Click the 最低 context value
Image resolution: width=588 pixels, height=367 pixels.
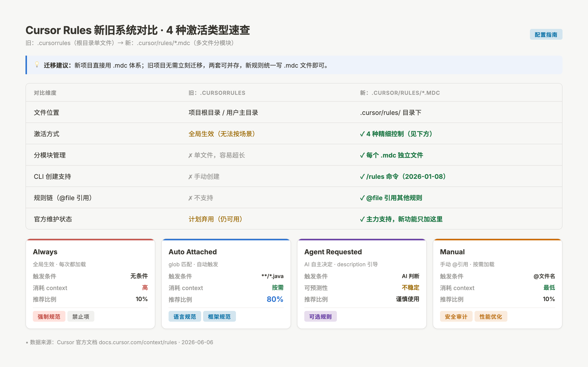[549, 288]
